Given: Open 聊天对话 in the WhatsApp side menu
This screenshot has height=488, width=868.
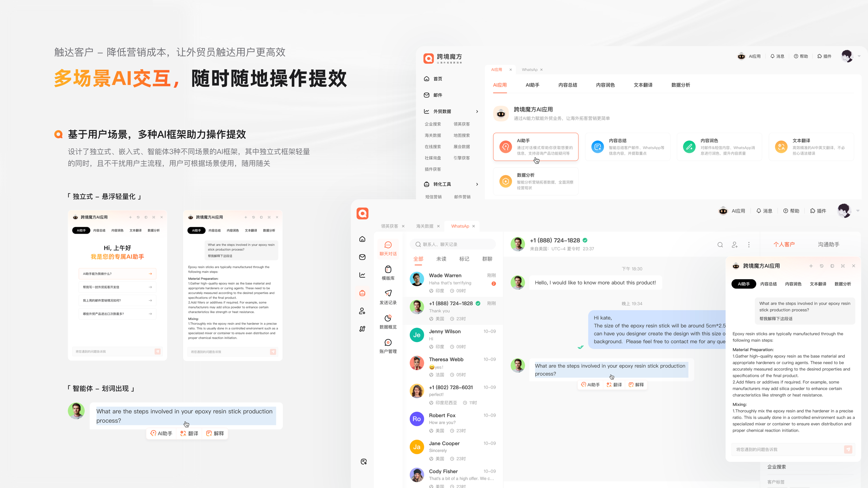Looking at the screenshot, I should click(x=388, y=249).
